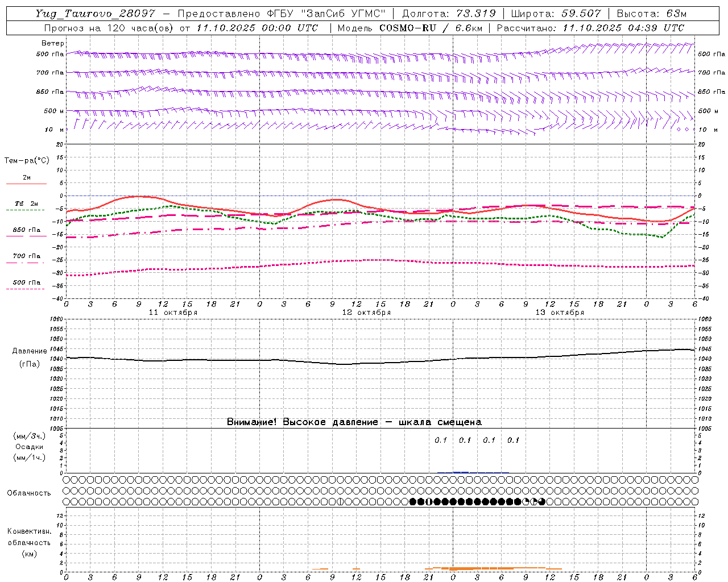Click the '12 октября' date label
This screenshot has width=728, height=582.
coord(366,313)
